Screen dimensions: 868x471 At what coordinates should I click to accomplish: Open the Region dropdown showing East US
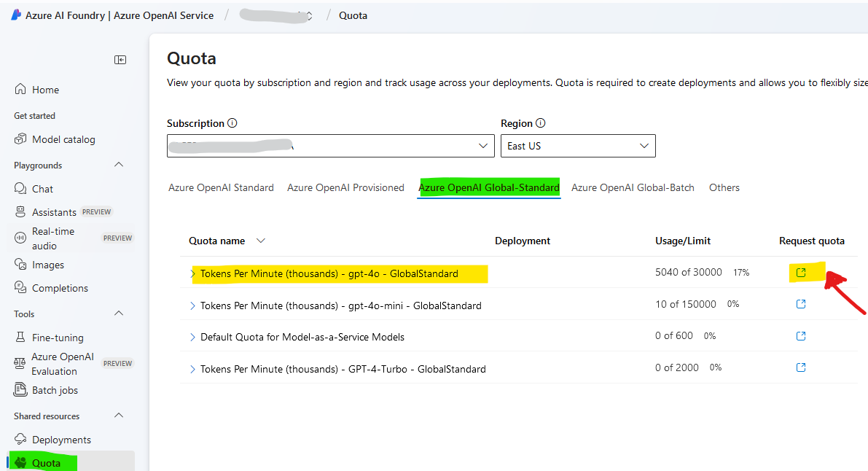(x=578, y=146)
